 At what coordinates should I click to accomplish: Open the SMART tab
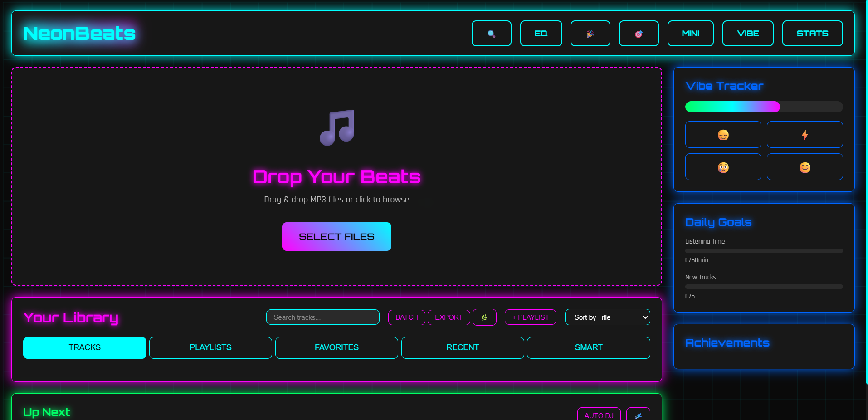[588, 347]
